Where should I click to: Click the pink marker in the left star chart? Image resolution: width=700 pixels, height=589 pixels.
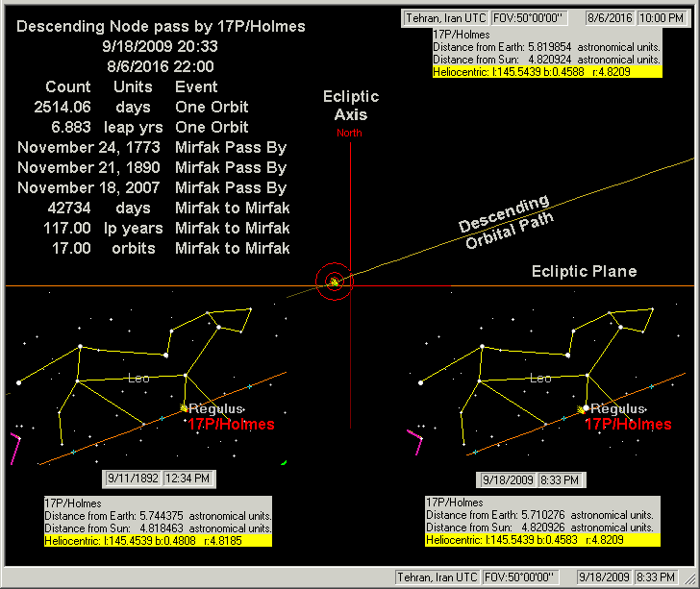(16, 448)
